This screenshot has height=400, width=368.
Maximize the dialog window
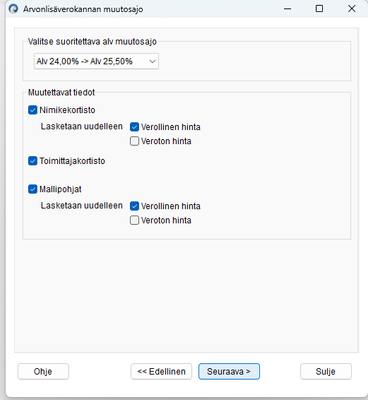(319, 9)
